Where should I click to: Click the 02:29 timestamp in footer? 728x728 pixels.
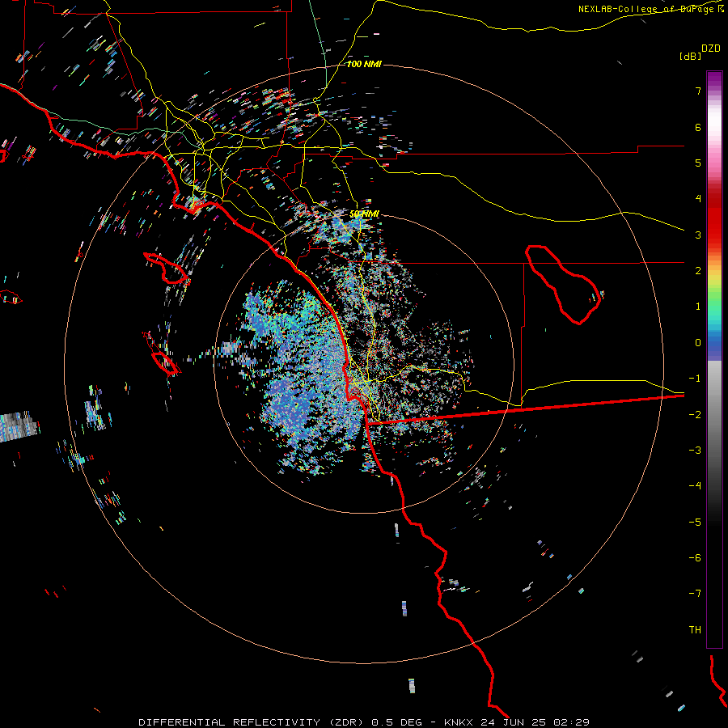click(x=572, y=722)
